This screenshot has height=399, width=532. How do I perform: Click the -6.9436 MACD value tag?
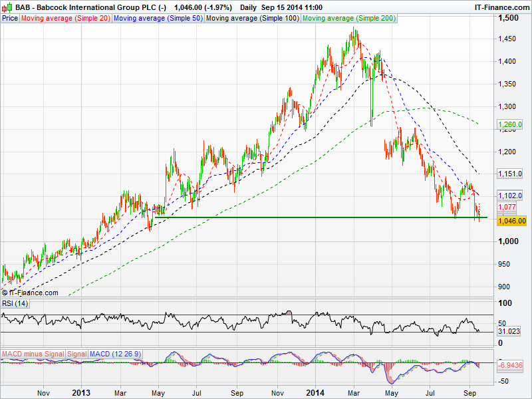point(511,366)
